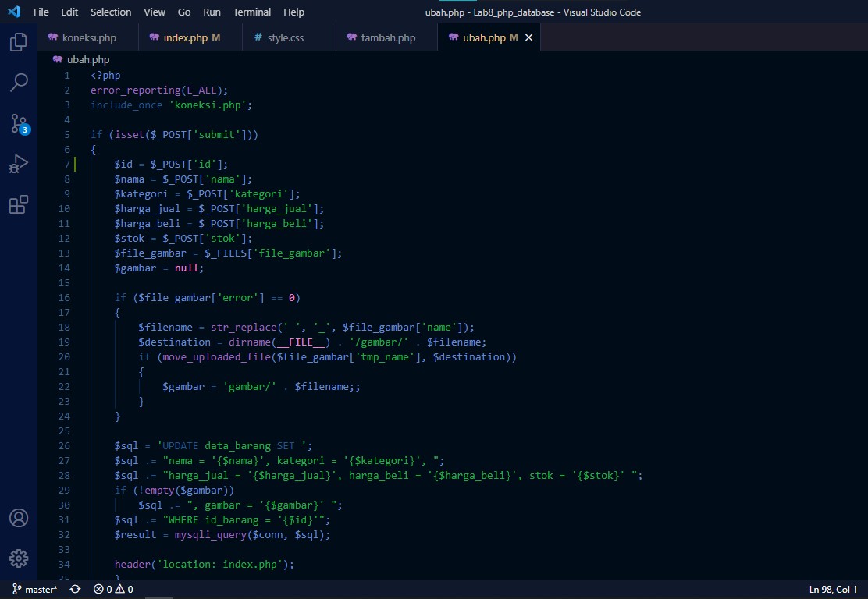Click the Accounts icon
868x599 pixels.
pyautogui.click(x=18, y=517)
